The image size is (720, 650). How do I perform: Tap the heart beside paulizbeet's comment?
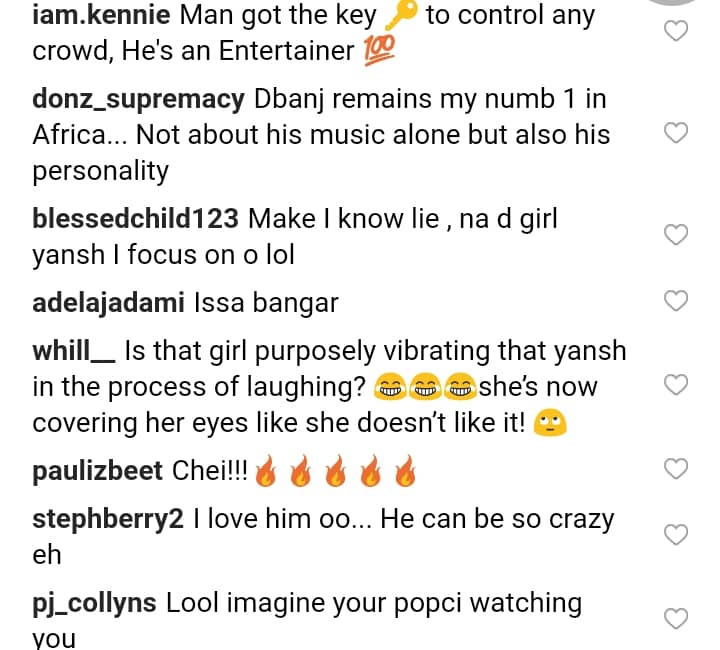click(677, 469)
